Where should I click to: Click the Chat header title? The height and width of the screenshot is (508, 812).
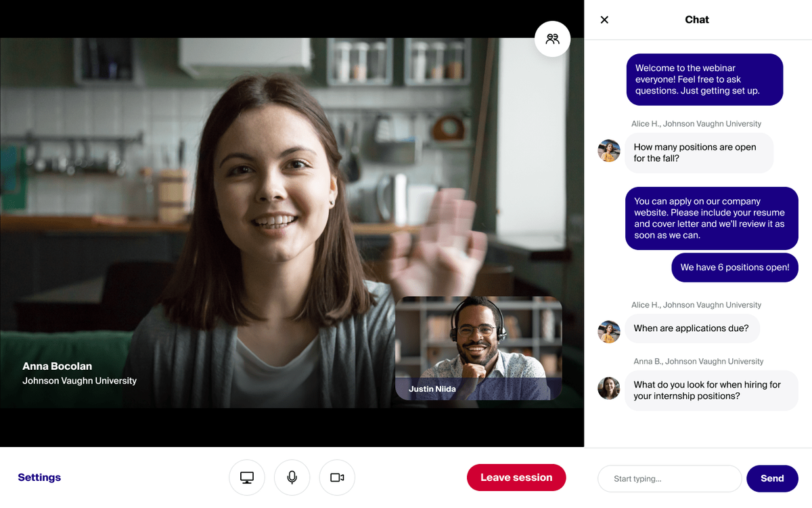(697, 20)
